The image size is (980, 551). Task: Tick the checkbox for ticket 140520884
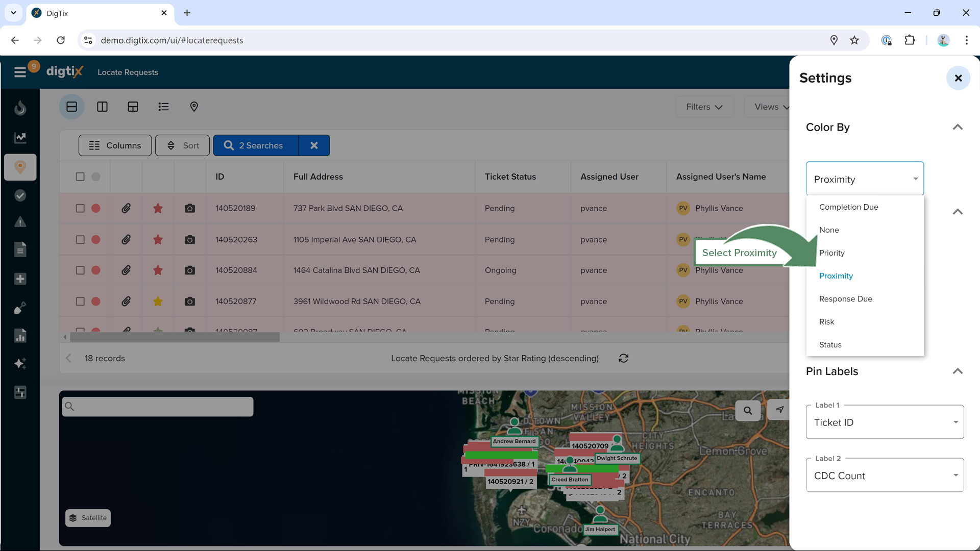pos(80,270)
